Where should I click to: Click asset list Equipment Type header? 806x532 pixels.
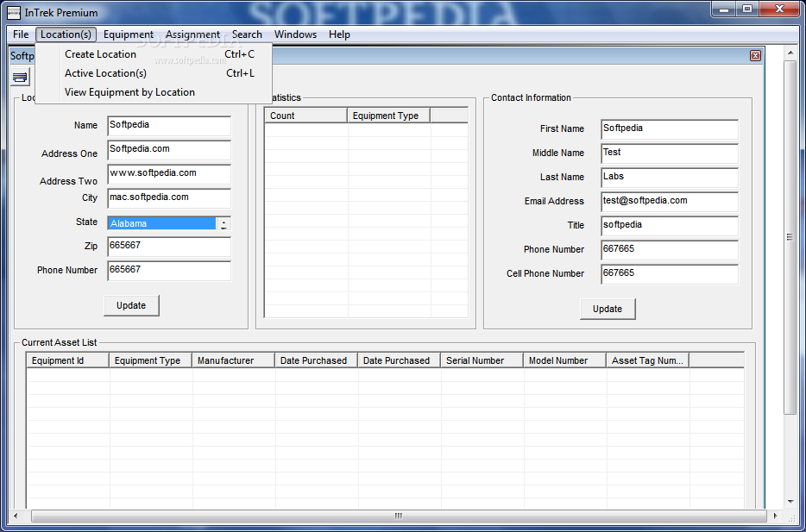pyautogui.click(x=151, y=360)
